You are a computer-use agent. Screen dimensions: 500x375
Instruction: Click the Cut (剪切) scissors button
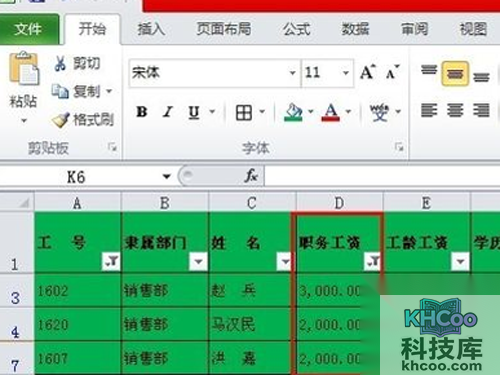point(77,63)
